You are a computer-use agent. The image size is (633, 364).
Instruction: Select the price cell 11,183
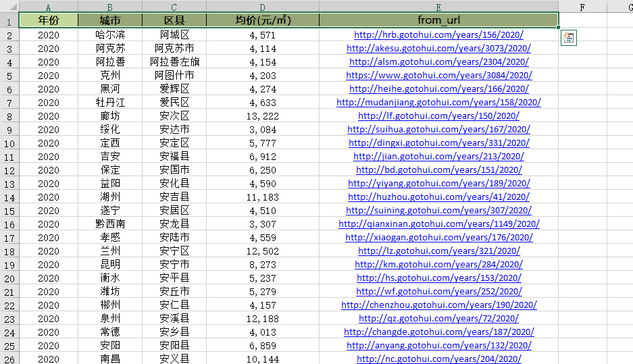tap(263, 197)
